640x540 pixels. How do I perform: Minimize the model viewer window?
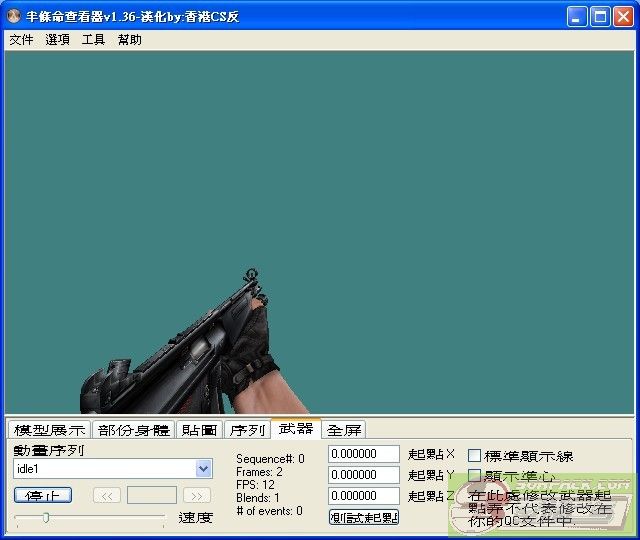[577, 17]
